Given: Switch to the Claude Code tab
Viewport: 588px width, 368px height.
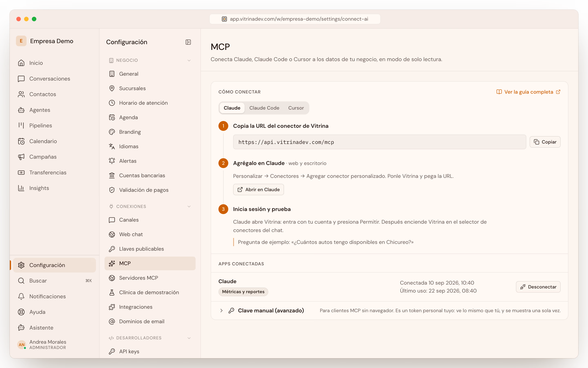Looking at the screenshot, I should [264, 108].
